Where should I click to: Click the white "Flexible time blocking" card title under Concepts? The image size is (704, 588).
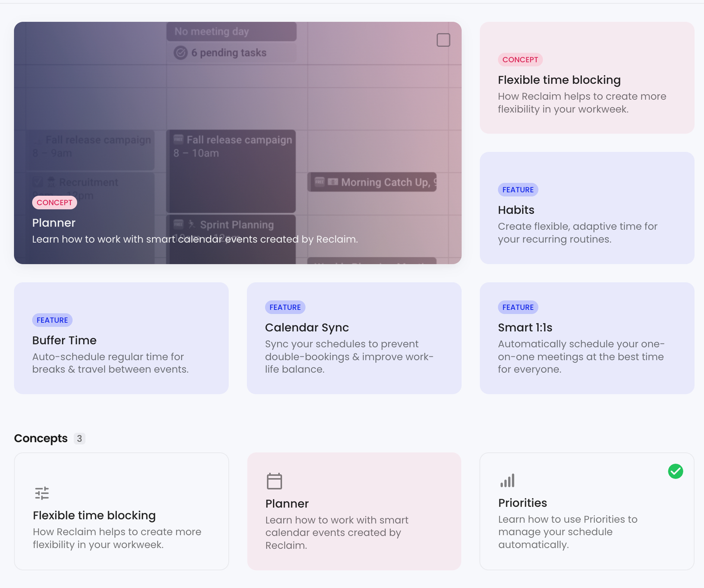pos(94,515)
